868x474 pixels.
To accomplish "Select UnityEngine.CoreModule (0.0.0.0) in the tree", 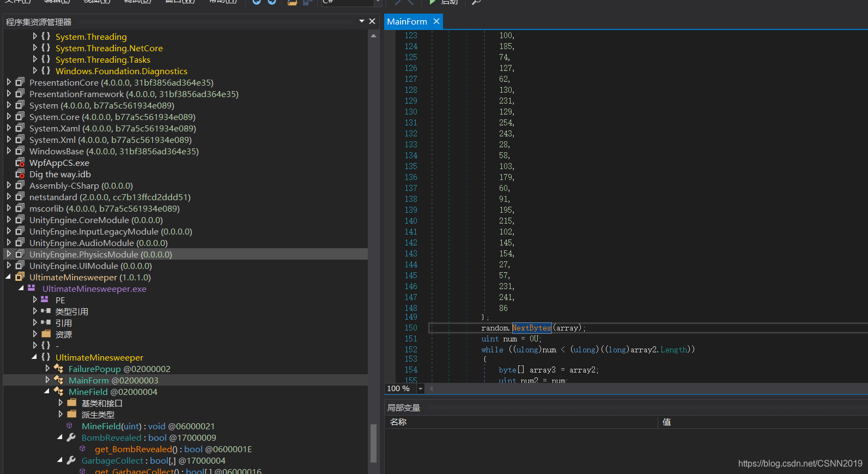I will point(96,220).
